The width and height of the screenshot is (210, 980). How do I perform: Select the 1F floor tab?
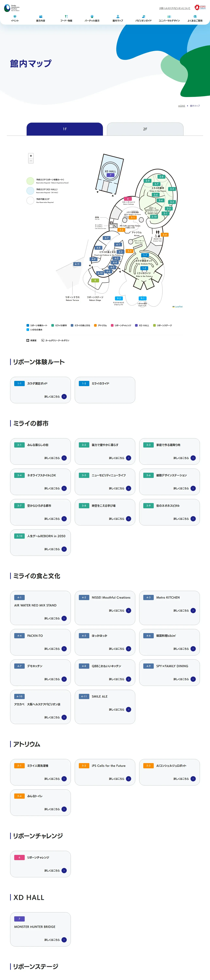[65, 129]
